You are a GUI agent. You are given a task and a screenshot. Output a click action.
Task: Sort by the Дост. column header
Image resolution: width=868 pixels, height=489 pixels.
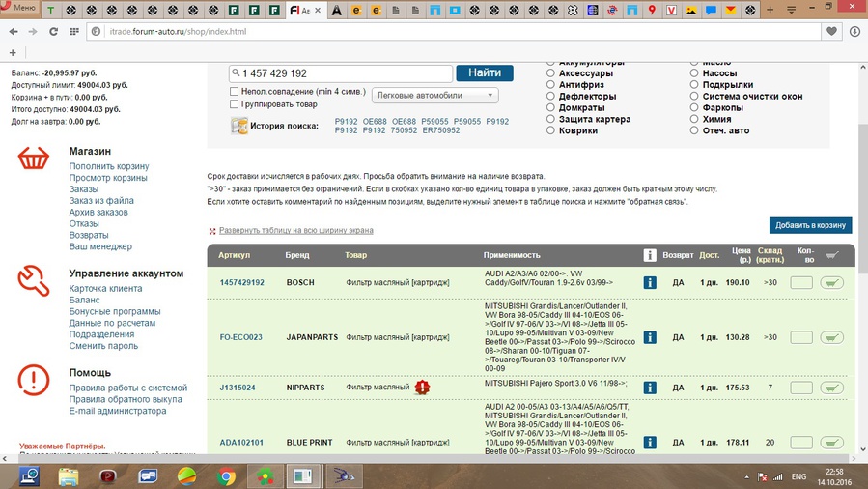coord(709,255)
